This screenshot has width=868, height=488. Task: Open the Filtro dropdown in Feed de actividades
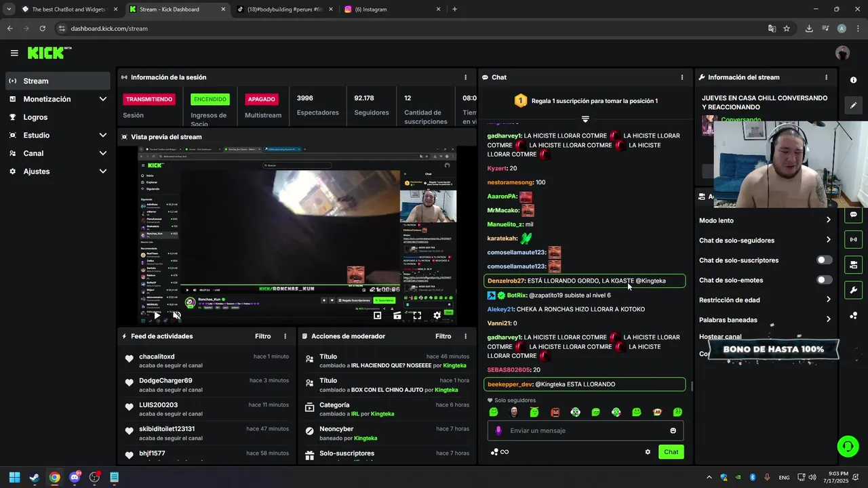point(262,336)
